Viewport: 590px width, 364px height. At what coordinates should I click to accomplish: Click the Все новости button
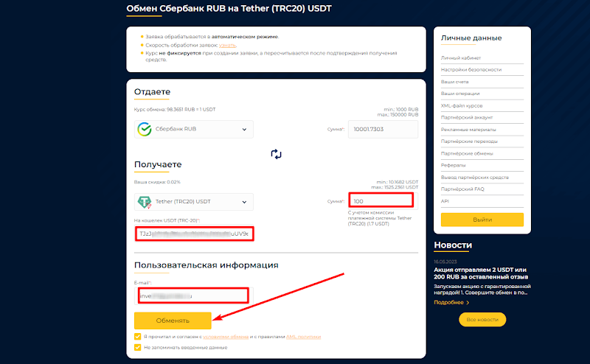click(482, 320)
